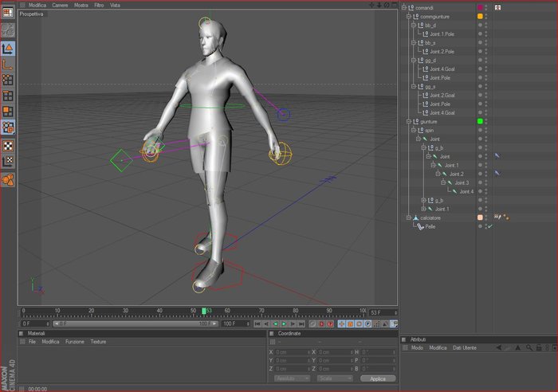Activate the Points mode icon
The width and height of the screenshot is (558, 392).
(x=8, y=80)
